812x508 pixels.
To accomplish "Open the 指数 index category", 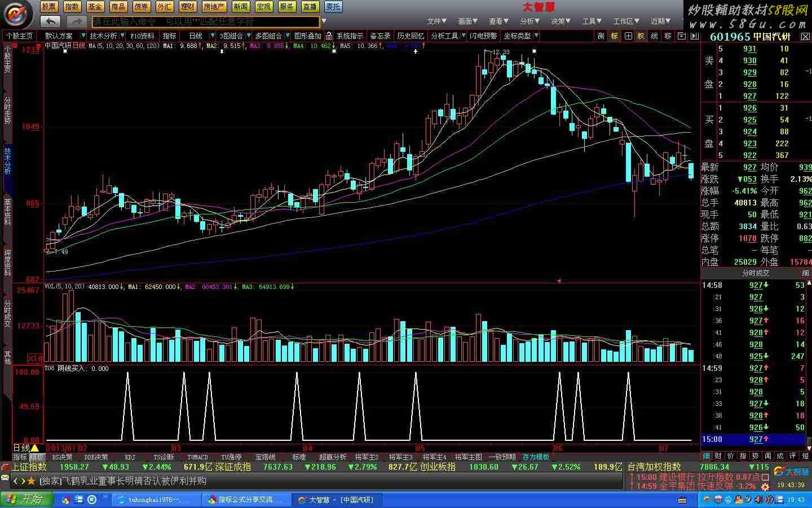I will 72,7.
